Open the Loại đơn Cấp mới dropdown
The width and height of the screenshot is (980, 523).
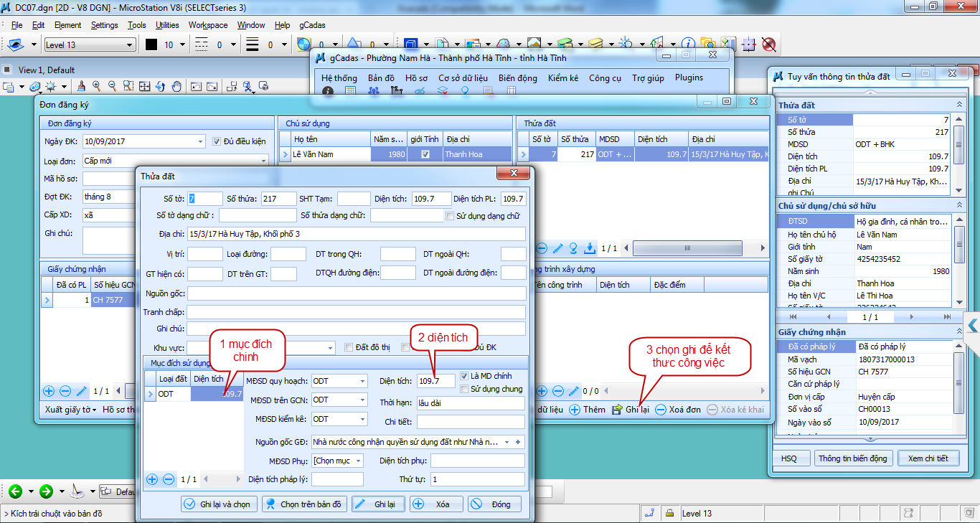coord(264,161)
